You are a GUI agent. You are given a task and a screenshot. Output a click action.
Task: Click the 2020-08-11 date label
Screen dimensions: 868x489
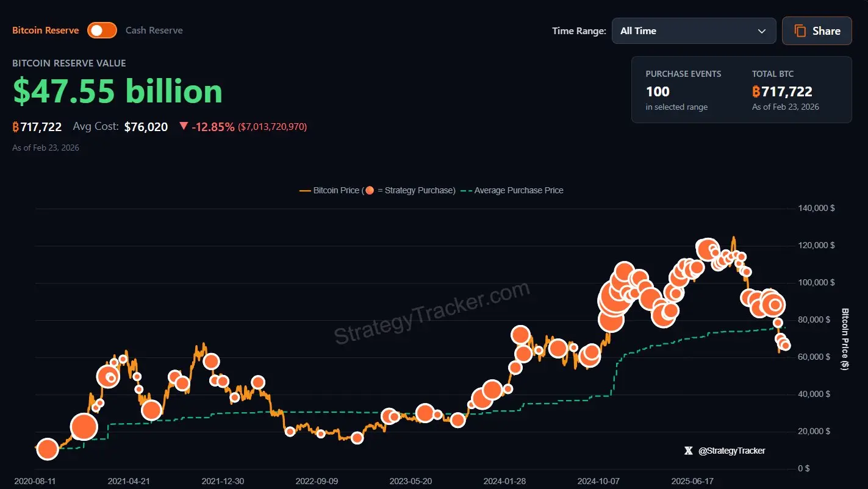coord(35,481)
